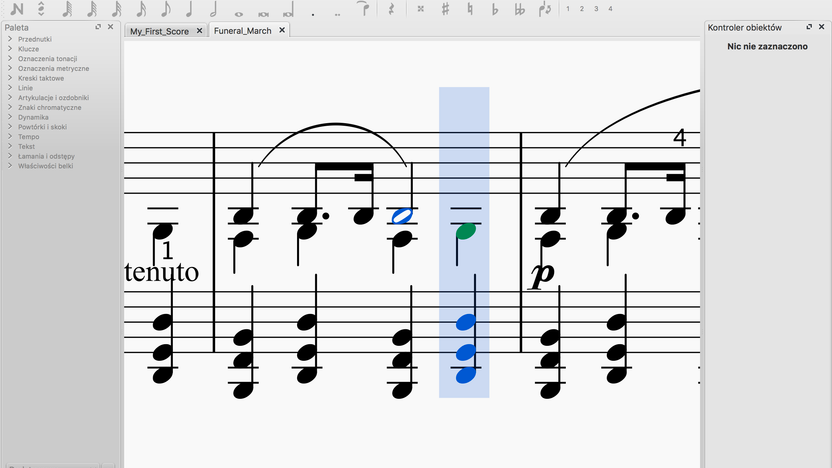The width and height of the screenshot is (832, 468).
Task: Expand Dynamika palette
Action: [x=10, y=117]
